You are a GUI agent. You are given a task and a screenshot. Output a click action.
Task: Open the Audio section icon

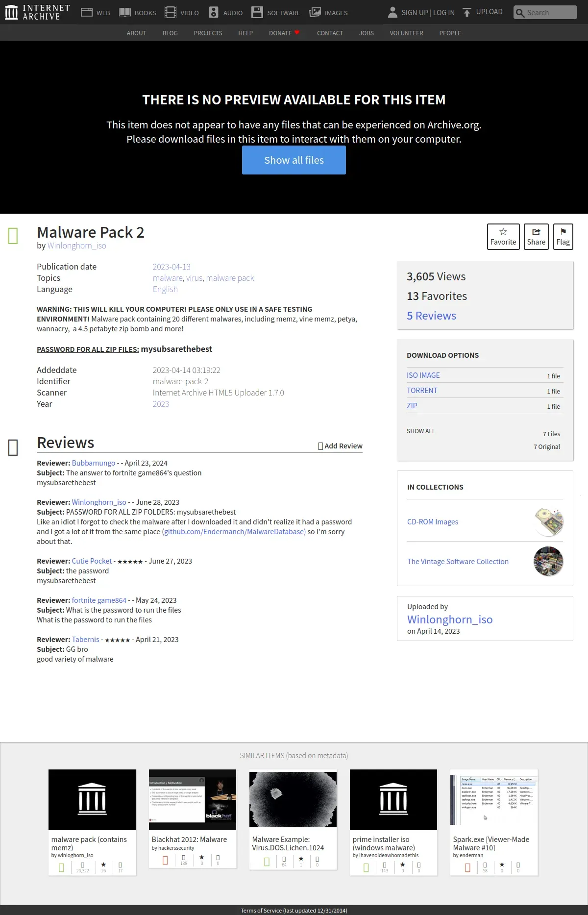214,12
